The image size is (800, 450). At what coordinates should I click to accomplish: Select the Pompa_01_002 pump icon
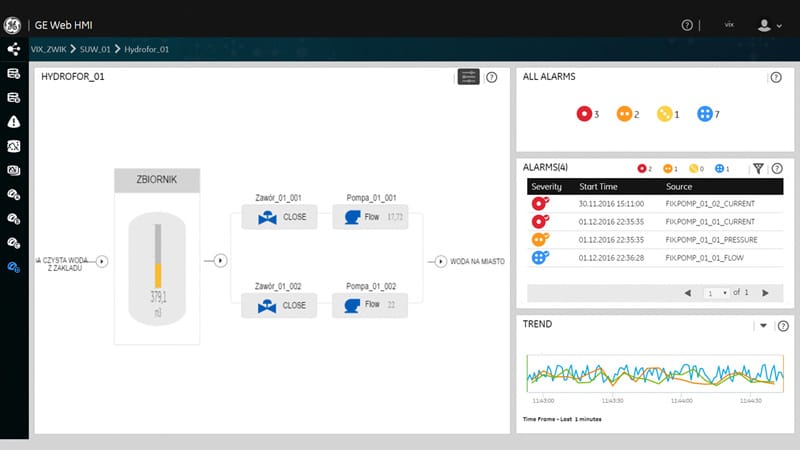point(351,305)
